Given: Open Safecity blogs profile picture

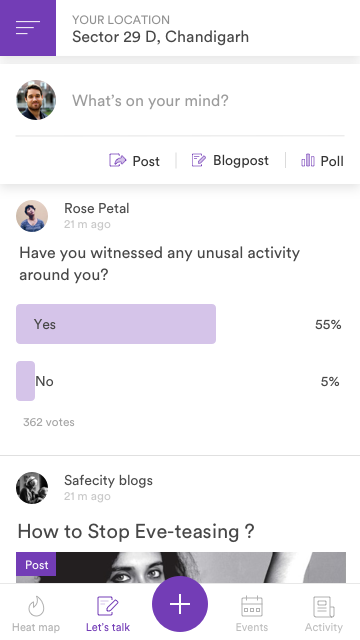Looking at the screenshot, I should (x=32, y=488).
